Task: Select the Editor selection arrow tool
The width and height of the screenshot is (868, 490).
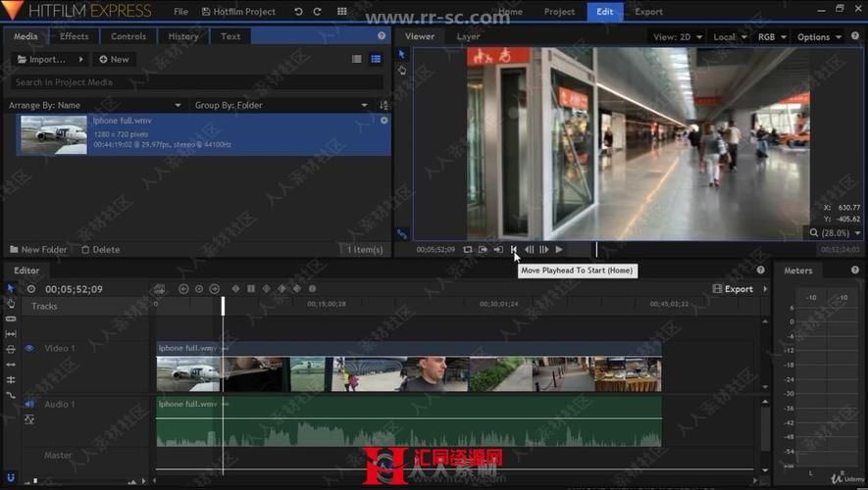Action: [x=11, y=288]
